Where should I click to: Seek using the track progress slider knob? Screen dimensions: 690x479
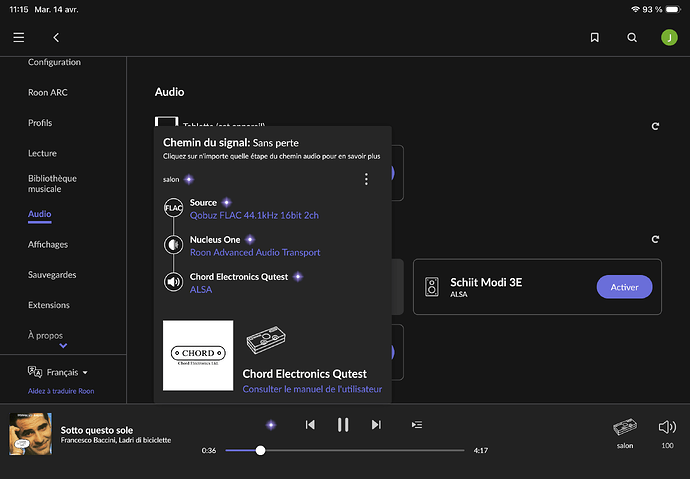tap(261, 450)
